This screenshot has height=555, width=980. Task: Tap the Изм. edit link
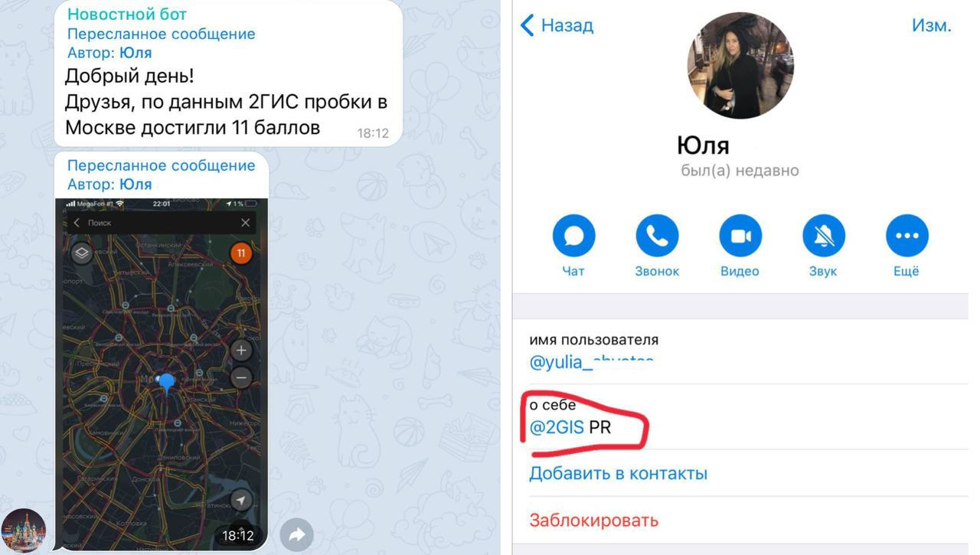[x=932, y=25]
